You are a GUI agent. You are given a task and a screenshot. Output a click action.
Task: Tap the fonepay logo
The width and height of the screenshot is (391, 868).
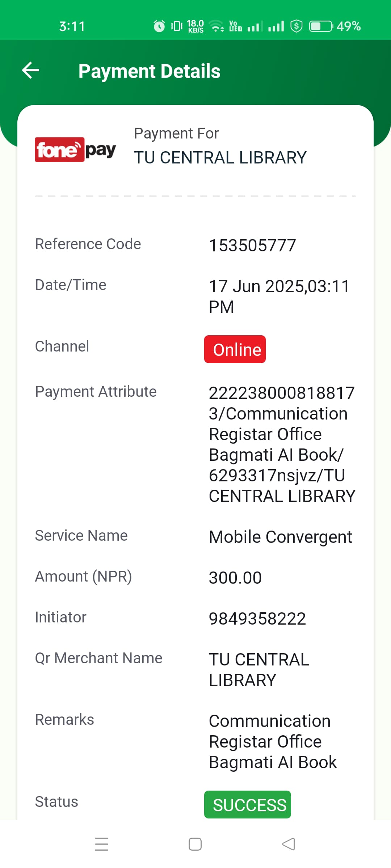tap(75, 149)
